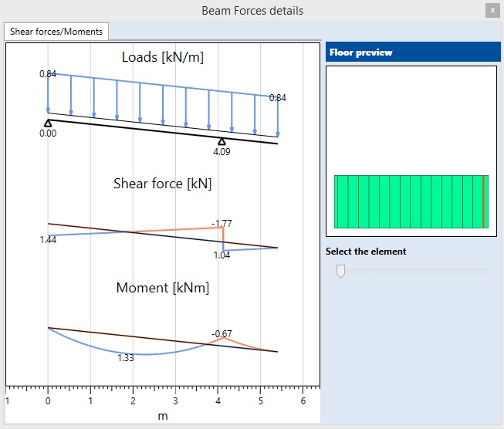Click the -1.77 shear force value

point(222,223)
